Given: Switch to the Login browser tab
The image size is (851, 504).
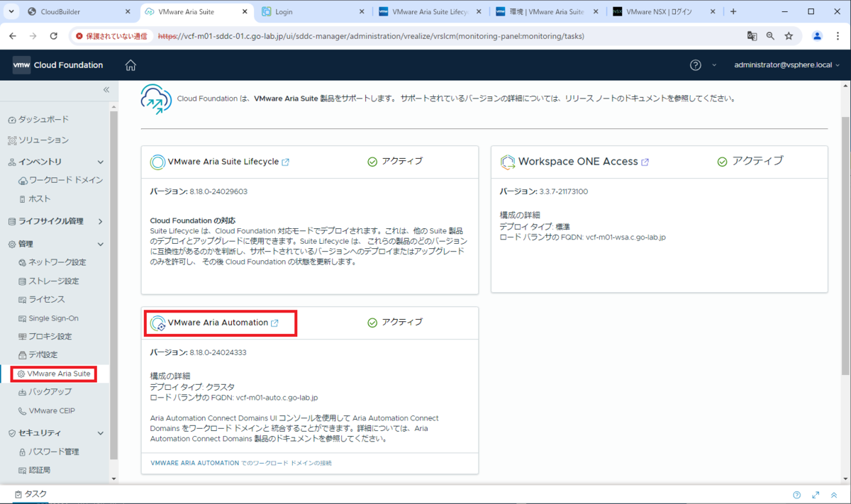Looking at the screenshot, I should 314,11.
